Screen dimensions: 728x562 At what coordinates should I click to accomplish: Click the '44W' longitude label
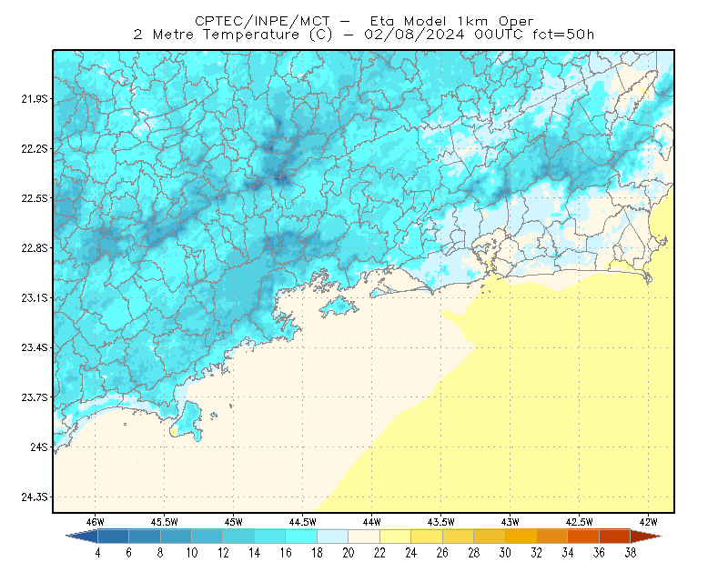tap(372, 522)
